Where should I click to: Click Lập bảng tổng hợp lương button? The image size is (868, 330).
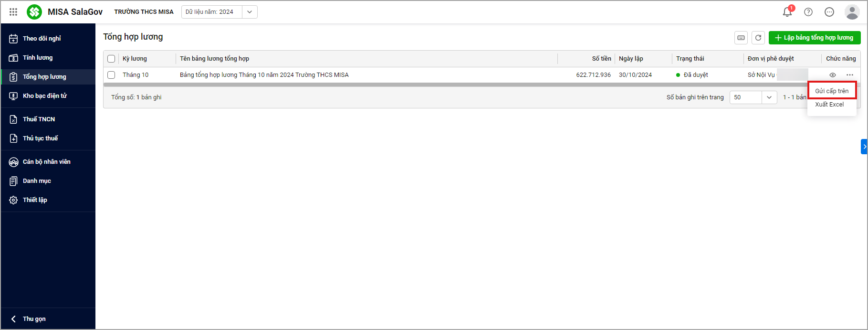(x=815, y=38)
